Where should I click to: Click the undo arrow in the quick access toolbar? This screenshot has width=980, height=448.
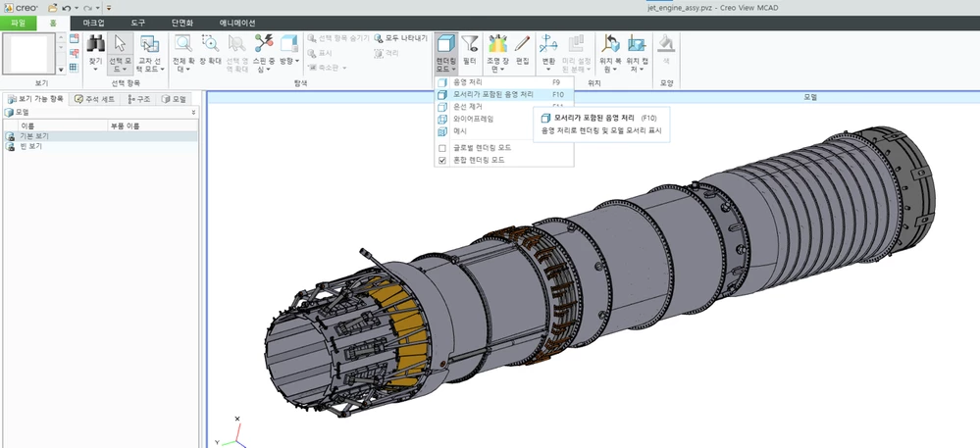click(x=67, y=8)
